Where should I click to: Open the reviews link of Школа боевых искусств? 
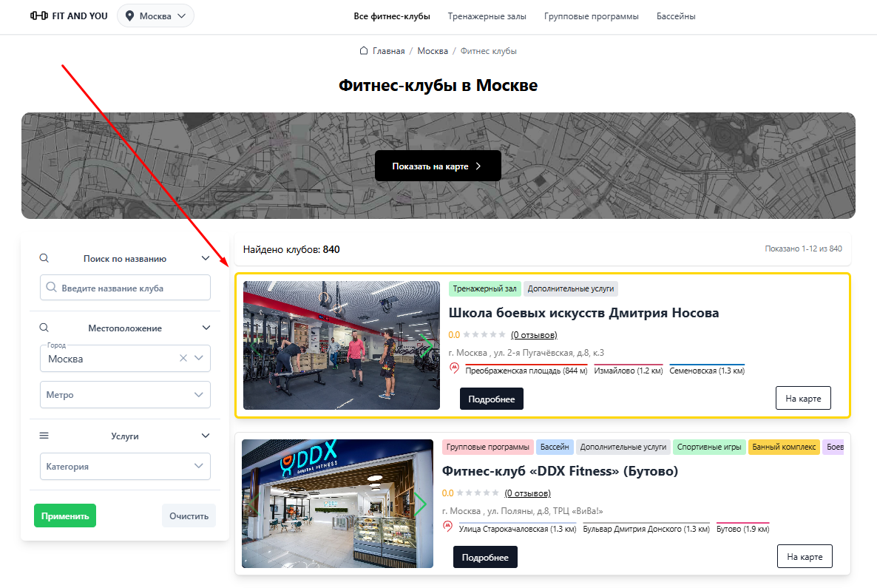(534, 334)
